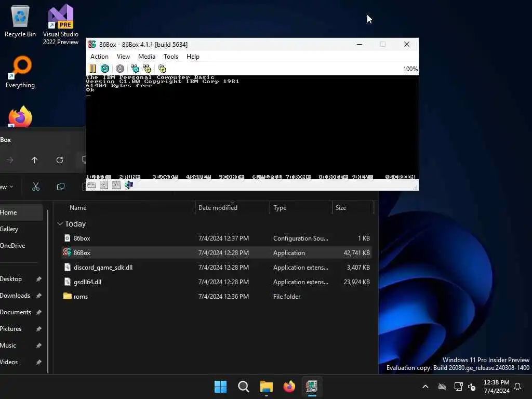Open the Windows Start menu
This screenshot has width=532, height=399.
[220, 387]
